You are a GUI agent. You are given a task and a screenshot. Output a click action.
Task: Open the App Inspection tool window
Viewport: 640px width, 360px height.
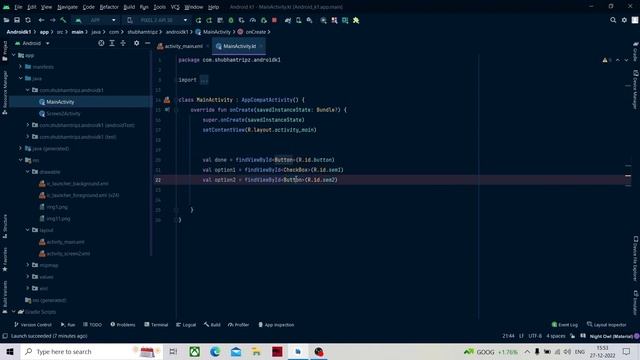(x=276, y=325)
